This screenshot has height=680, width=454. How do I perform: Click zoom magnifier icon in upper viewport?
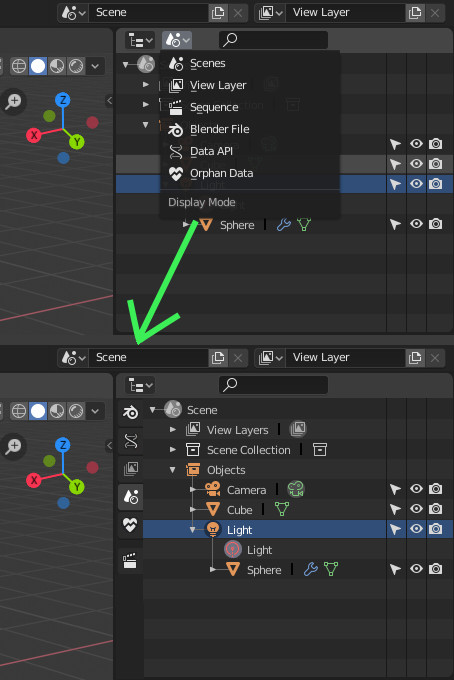pyautogui.click(x=13, y=101)
